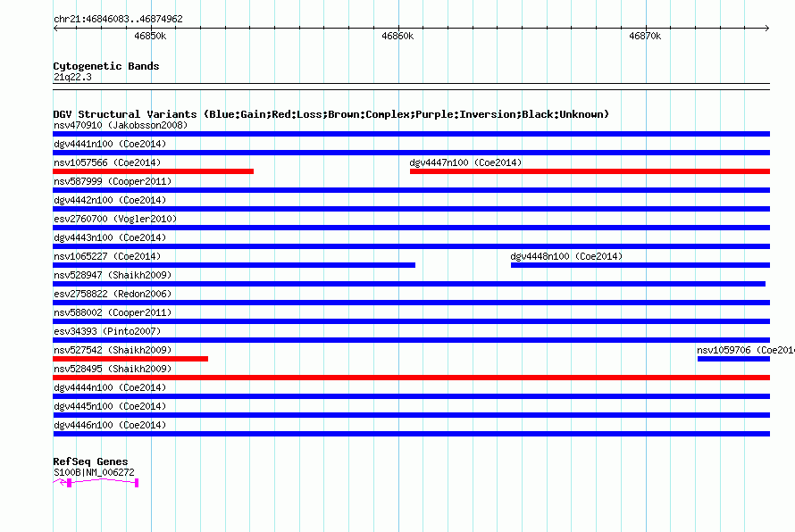This screenshot has height=532, width=795.
Task: Click the dgv4444n100 (Coe2014) label
Action: click(110, 387)
